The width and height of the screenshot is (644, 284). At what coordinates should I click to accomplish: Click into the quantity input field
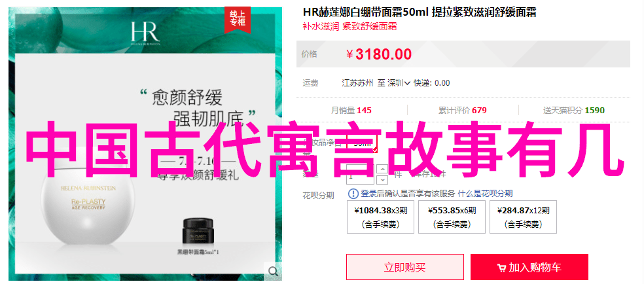tap(360, 175)
